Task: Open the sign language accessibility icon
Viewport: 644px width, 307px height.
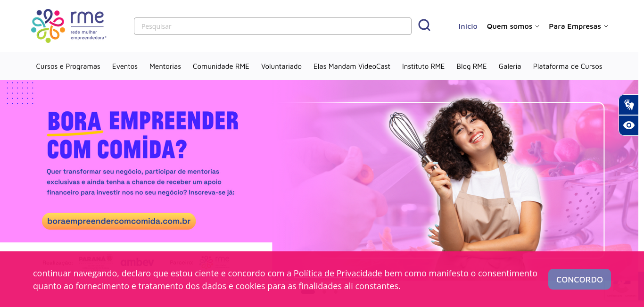Action: (x=629, y=105)
